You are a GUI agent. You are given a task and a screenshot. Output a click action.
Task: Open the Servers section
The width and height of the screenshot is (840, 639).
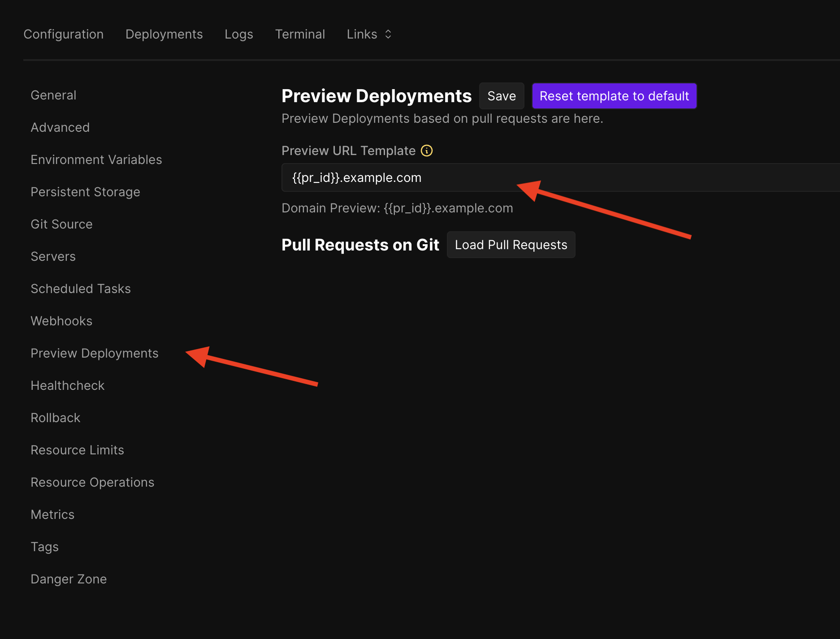coord(53,256)
